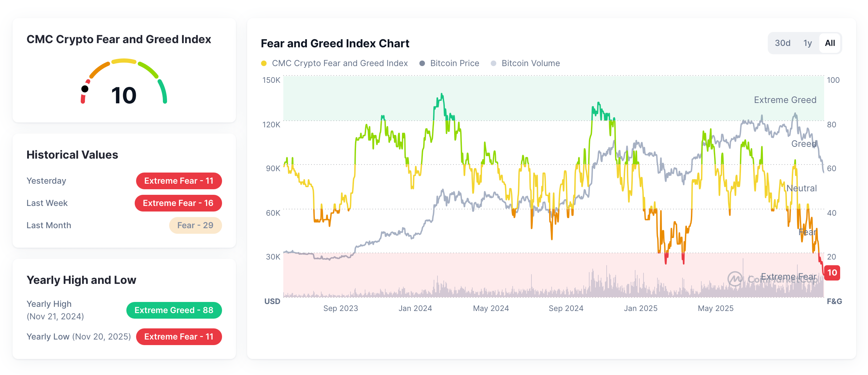Switch chart range to 1y
Viewport: 868px width, 375px height.
point(807,43)
